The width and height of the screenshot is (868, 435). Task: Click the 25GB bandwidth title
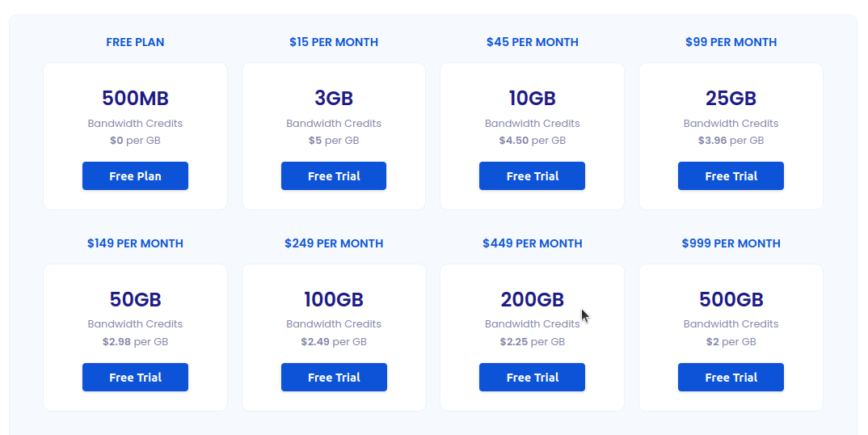pyautogui.click(x=731, y=99)
